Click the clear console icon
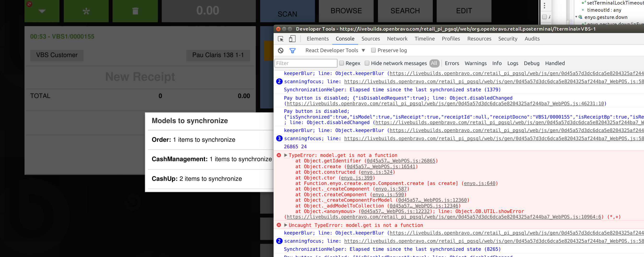The height and width of the screenshot is (257, 644). click(x=281, y=51)
